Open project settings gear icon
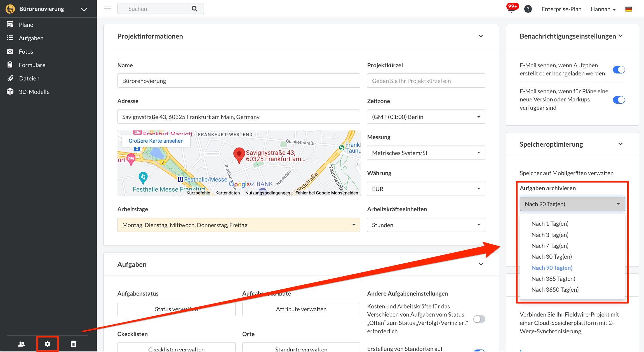This screenshot has height=352, width=644. click(x=47, y=344)
